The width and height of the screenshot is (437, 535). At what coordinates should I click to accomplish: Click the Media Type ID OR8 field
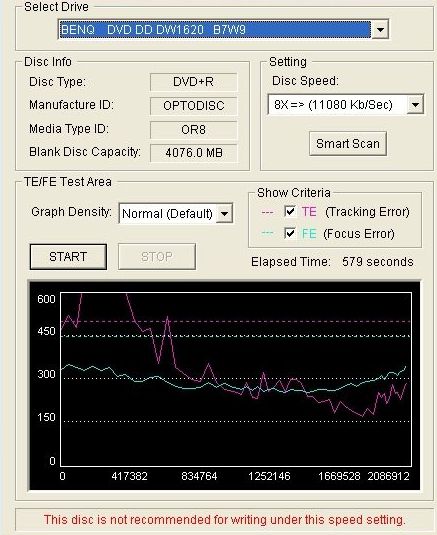coord(193,130)
